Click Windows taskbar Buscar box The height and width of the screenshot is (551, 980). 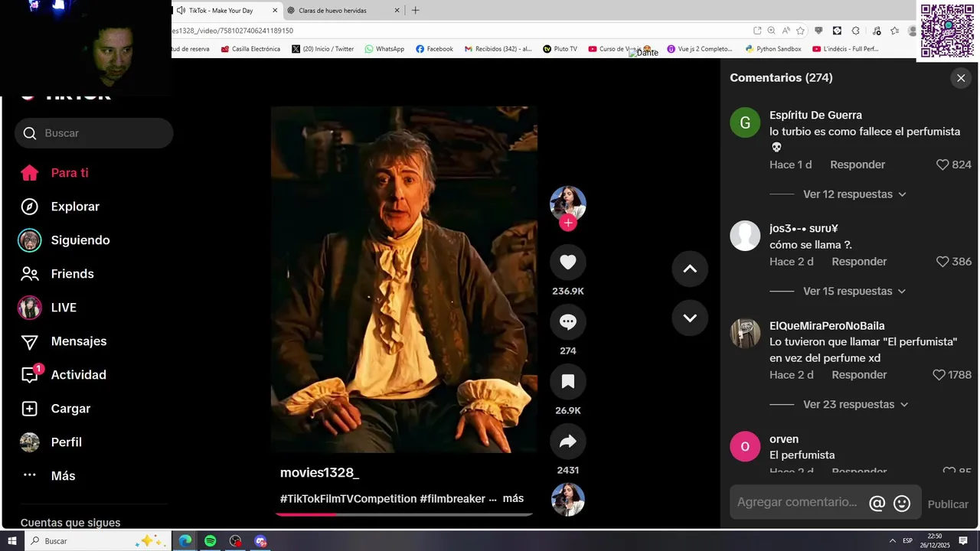(x=98, y=541)
